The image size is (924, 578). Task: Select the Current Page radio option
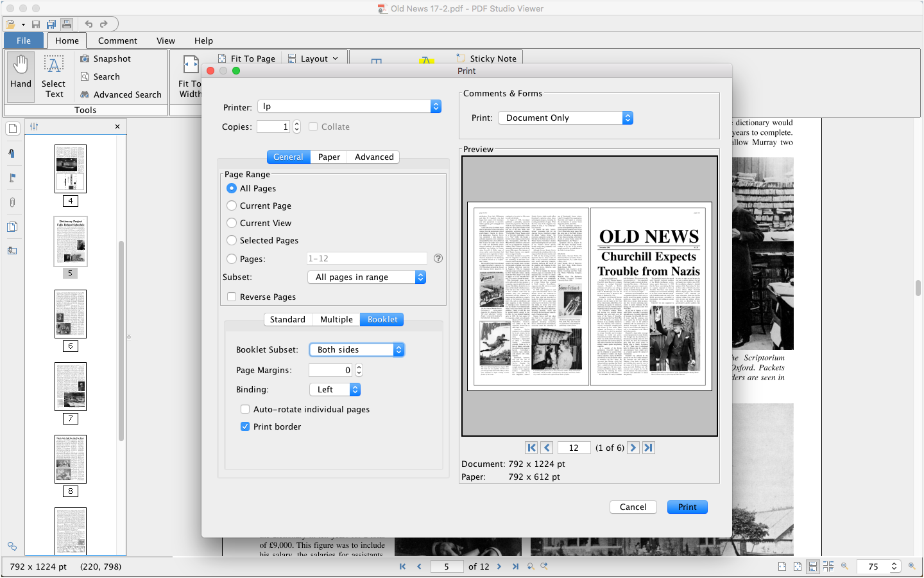tap(232, 206)
